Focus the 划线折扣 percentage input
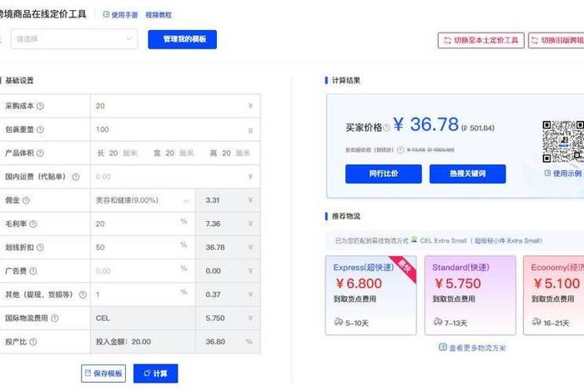Image resolution: width=584 pixels, height=392 pixels. click(143, 248)
